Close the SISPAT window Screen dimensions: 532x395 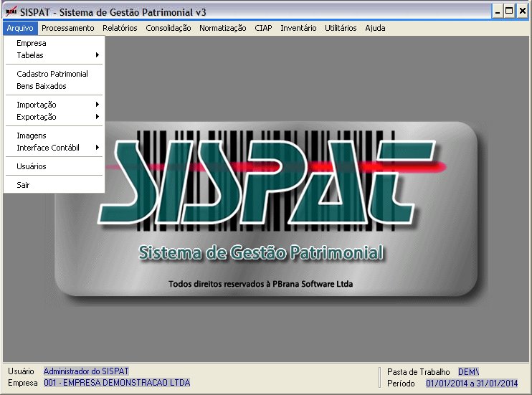click(x=522, y=11)
